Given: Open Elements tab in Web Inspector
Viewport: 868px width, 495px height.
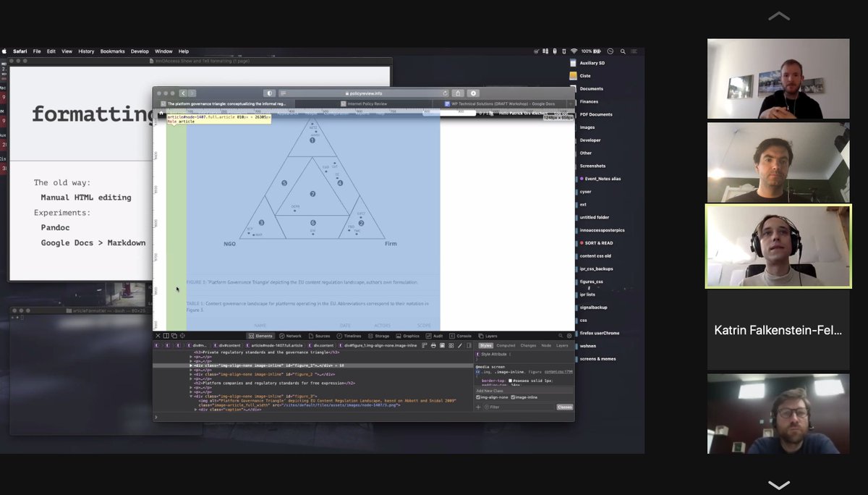Looking at the screenshot, I should click(261, 336).
